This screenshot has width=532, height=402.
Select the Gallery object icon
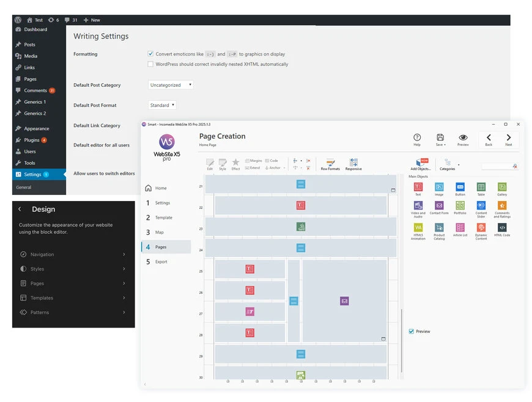coord(501,187)
